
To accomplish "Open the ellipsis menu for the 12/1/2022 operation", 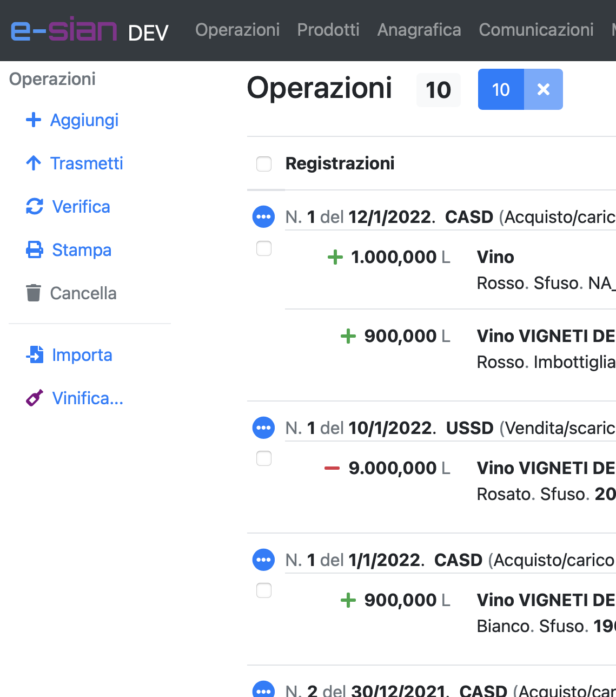I will (x=263, y=217).
